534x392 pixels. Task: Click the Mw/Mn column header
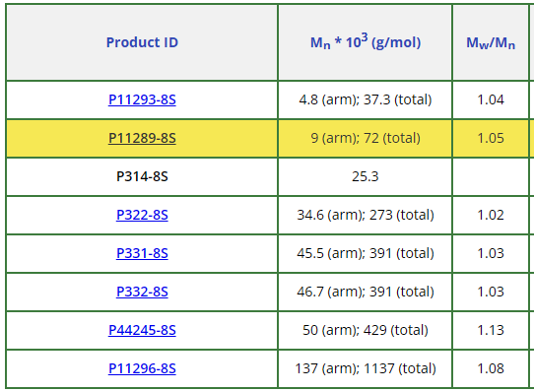491,42
